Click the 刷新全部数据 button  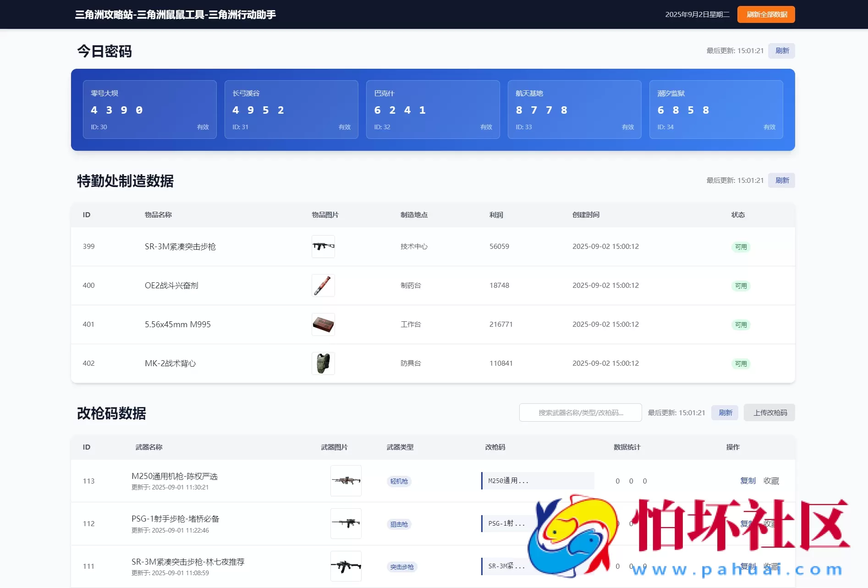tap(765, 14)
